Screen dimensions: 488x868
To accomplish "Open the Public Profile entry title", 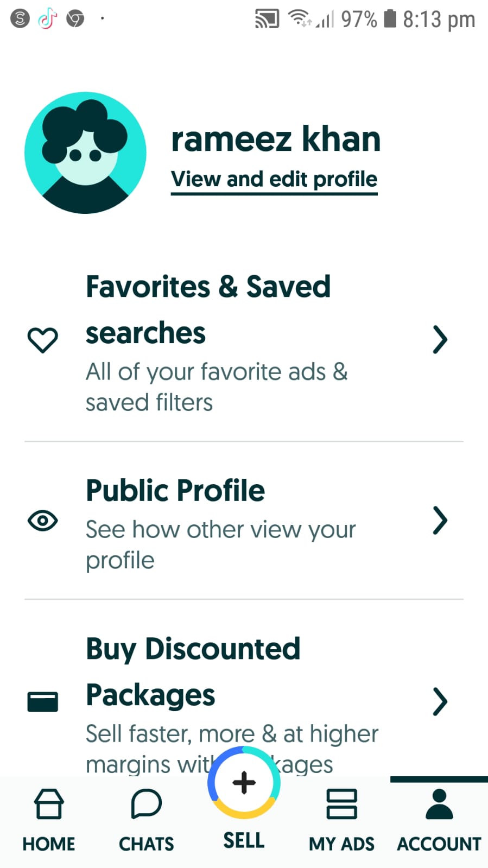I will click(175, 491).
